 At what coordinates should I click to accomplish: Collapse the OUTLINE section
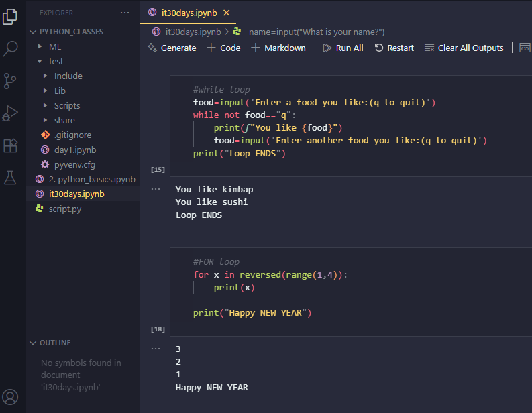tap(33, 343)
